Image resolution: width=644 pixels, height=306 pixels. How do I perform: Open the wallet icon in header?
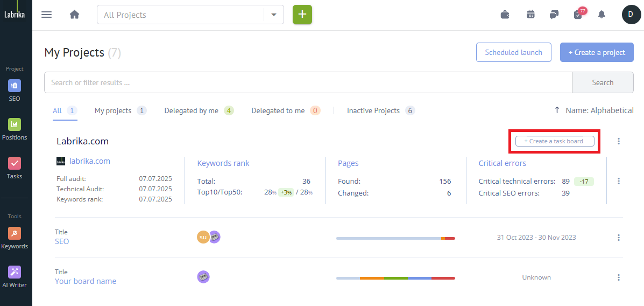click(x=505, y=15)
